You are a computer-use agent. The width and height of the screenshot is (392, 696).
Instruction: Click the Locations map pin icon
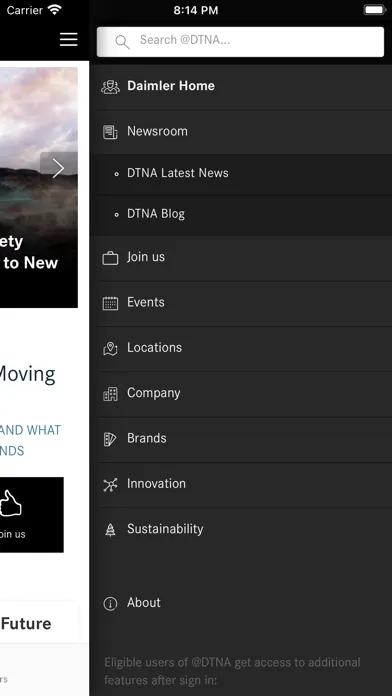(x=110, y=348)
